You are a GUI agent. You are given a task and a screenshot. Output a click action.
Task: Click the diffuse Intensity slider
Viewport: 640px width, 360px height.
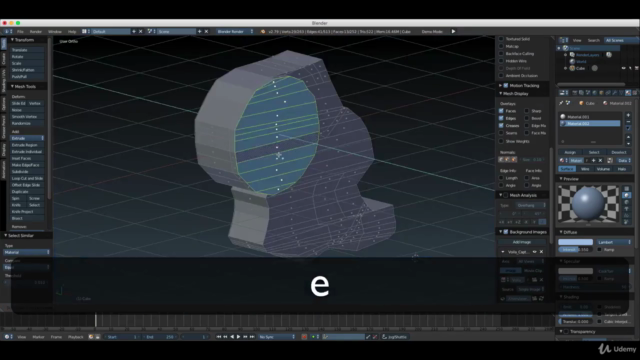pos(576,249)
